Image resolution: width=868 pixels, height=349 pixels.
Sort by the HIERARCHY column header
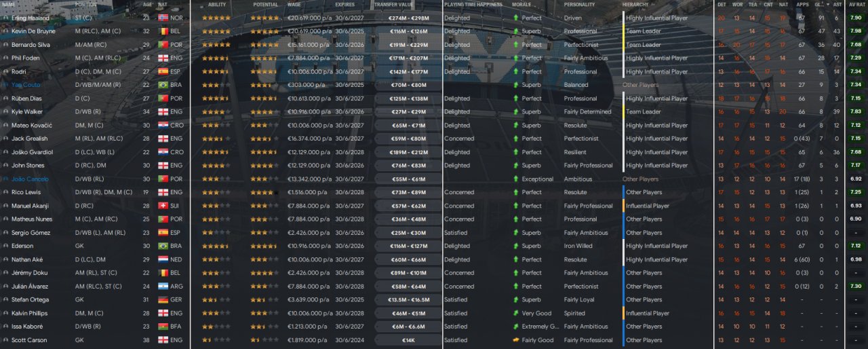click(635, 4)
